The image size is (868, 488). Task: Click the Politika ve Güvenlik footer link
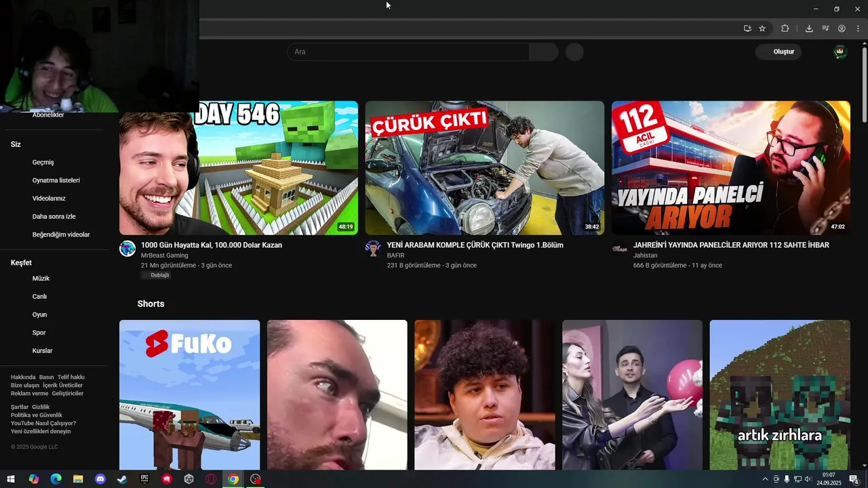coord(37,415)
